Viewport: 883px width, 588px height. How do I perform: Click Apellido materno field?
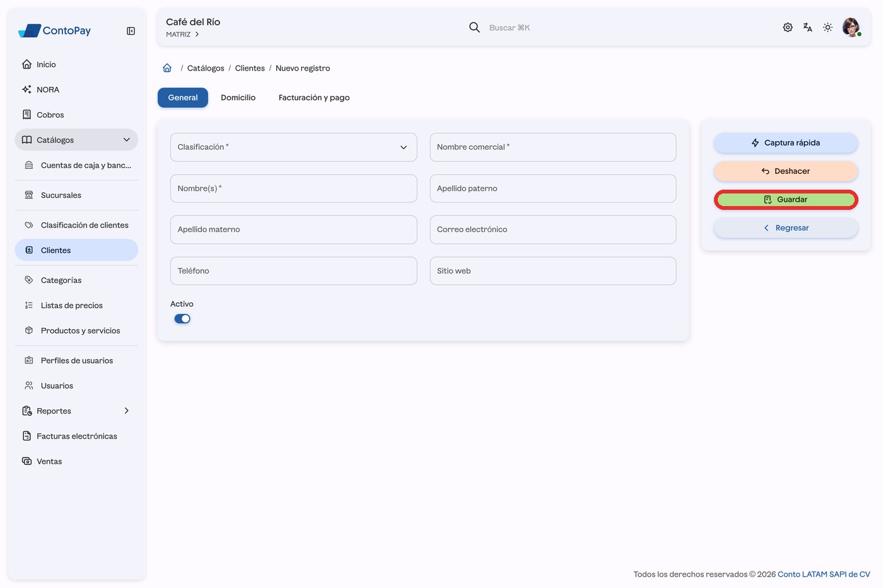tap(294, 229)
